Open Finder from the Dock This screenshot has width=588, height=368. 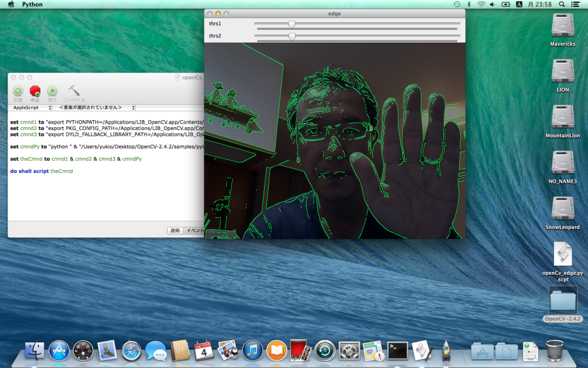(34, 351)
